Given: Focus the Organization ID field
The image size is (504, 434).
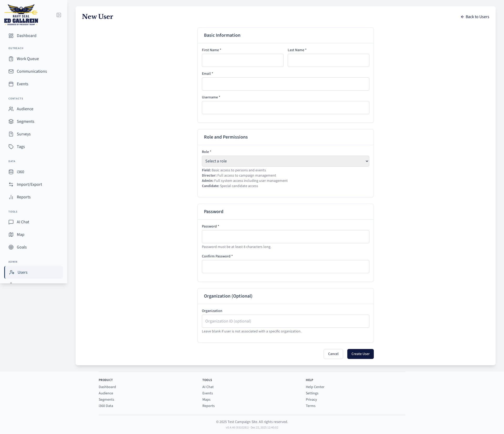Looking at the screenshot, I should (285, 321).
